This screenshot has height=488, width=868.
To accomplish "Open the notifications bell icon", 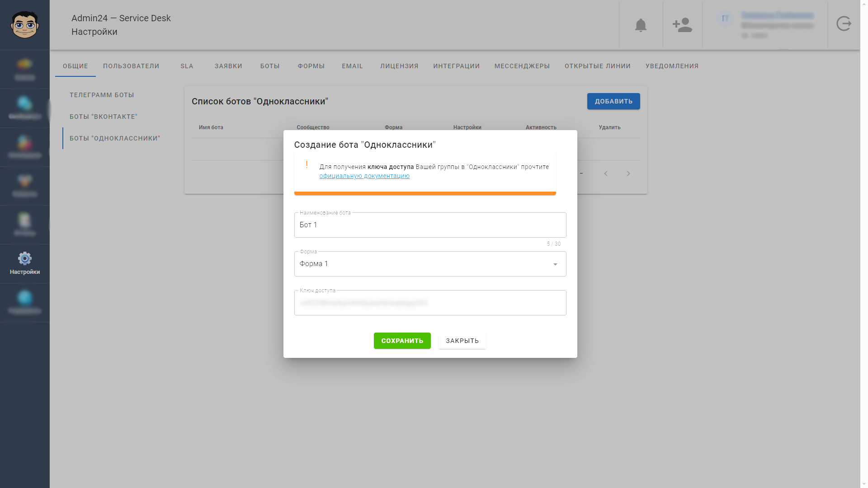I will coord(641,25).
